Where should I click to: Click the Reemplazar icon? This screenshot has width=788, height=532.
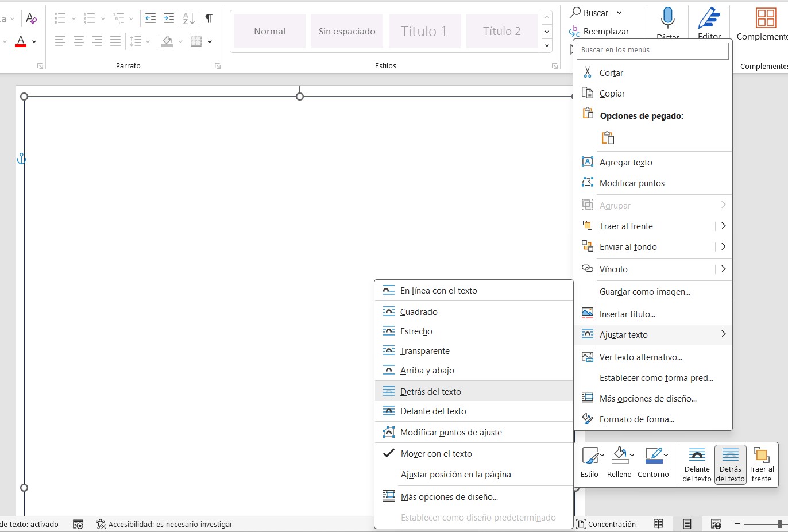click(x=574, y=31)
